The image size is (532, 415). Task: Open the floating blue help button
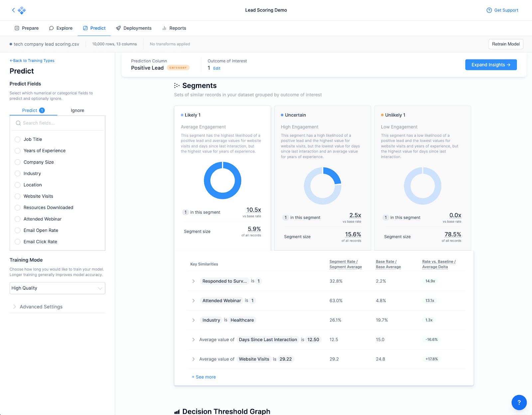coord(519,402)
